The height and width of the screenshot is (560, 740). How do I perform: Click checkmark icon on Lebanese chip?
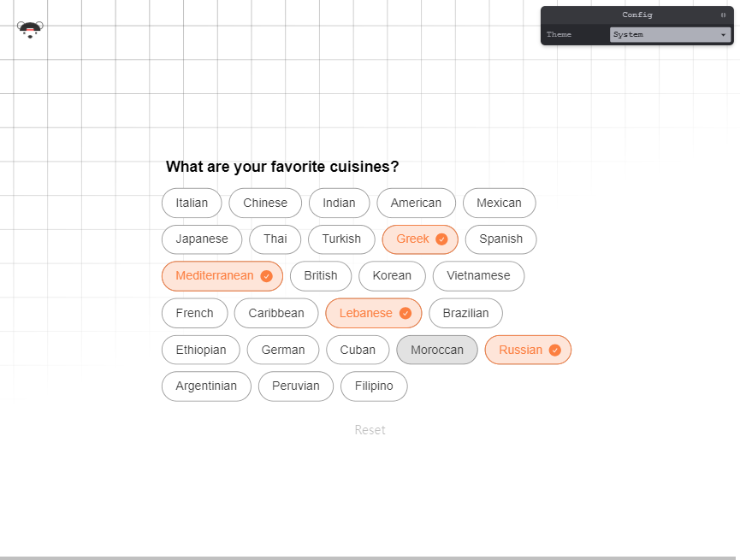point(406,313)
